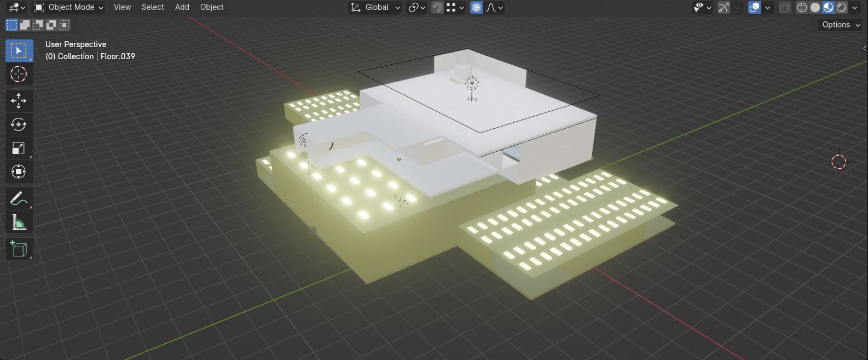Select the Cursor tool in toolbar

(19, 74)
